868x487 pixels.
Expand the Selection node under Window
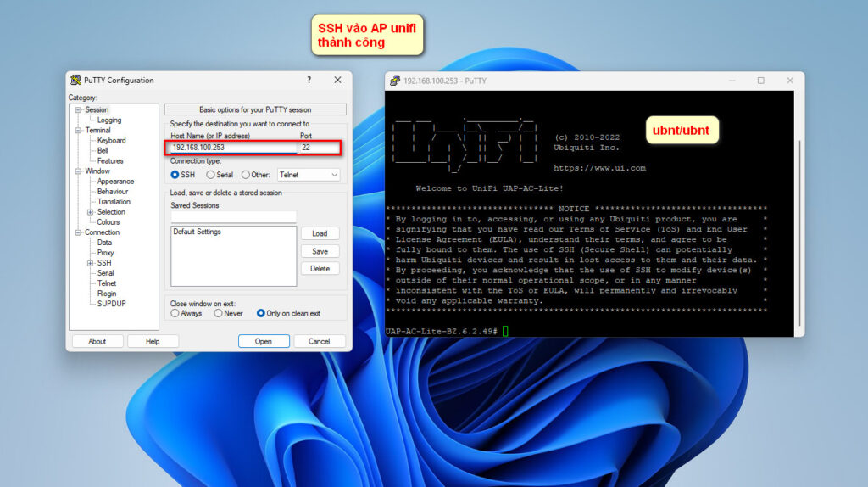tap(91, 212)
